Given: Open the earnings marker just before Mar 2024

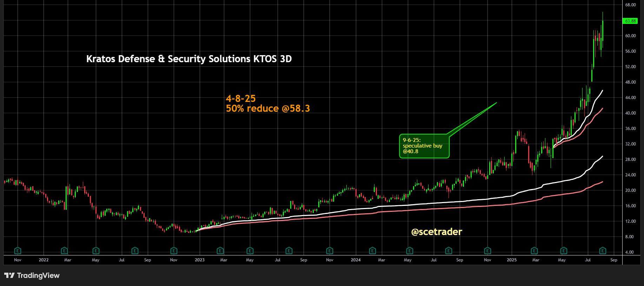Looking at the screenshot, I should (x=372, y=251).
